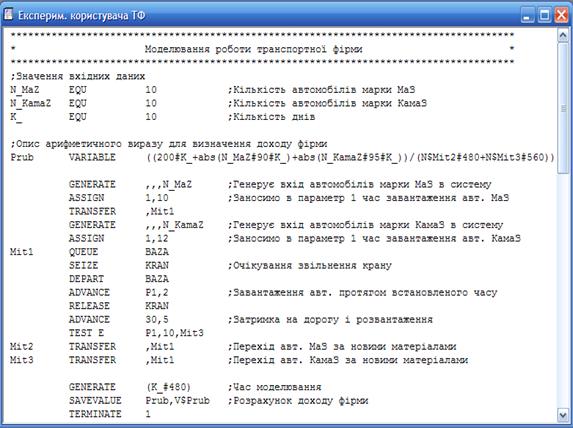Viewport: 573px width, 428px height.
Task: Click the 'RELEASE' keyword
Action: (89, 306)
